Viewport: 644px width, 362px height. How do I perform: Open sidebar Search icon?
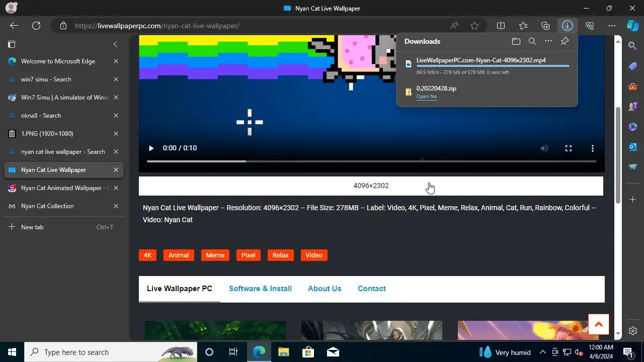[x=633, y=46]
